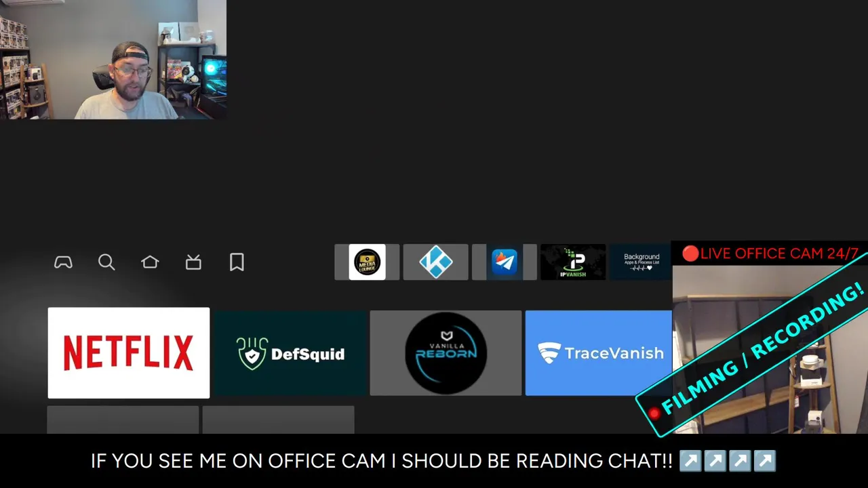Image resolution: width=868 pixels, height=488 pixels.
Task: Open the bookmark My Stuff icon
Action: 237,262
